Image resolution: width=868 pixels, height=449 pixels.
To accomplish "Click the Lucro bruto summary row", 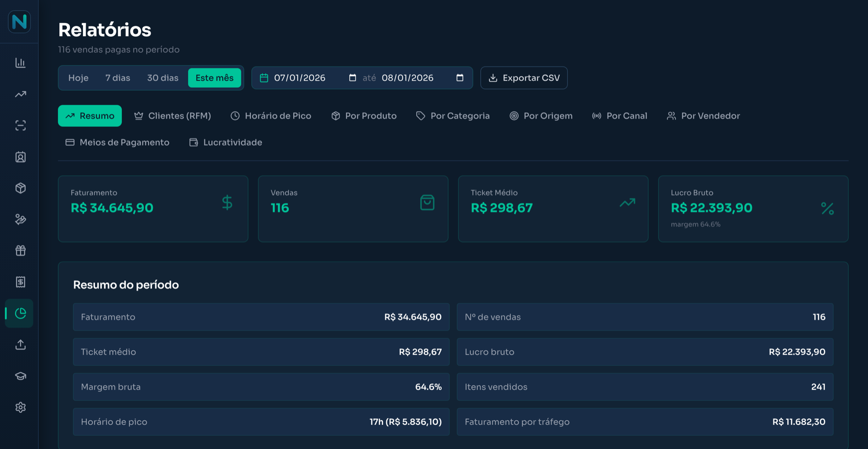I will click(645, 352).
